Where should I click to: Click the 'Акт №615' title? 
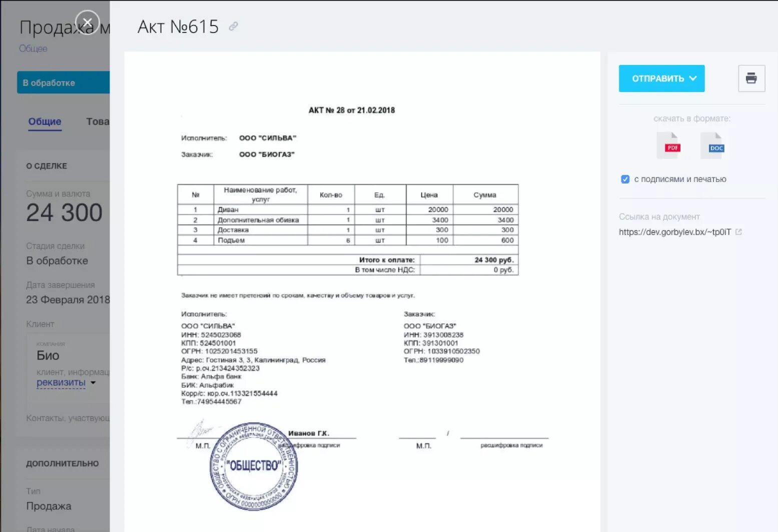pos(178,26)
